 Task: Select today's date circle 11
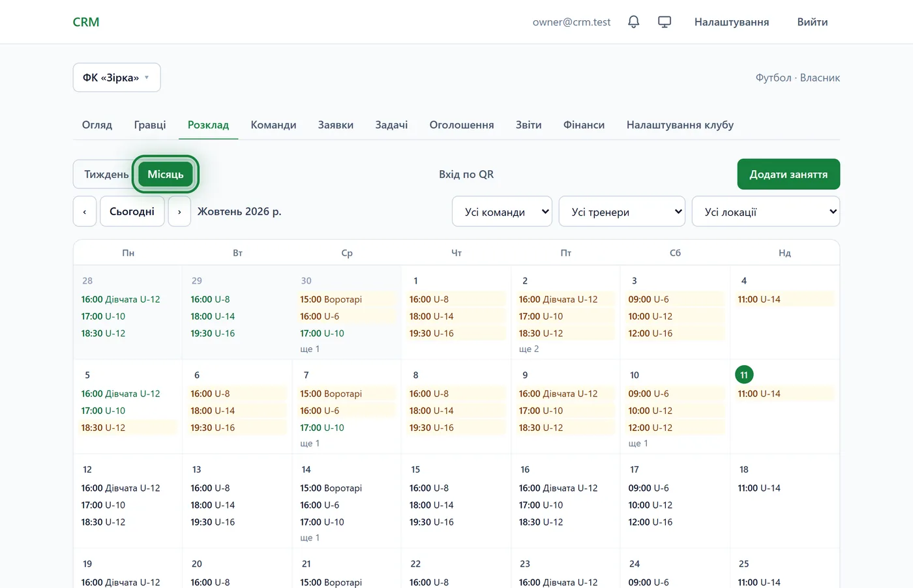coord(744,375)
